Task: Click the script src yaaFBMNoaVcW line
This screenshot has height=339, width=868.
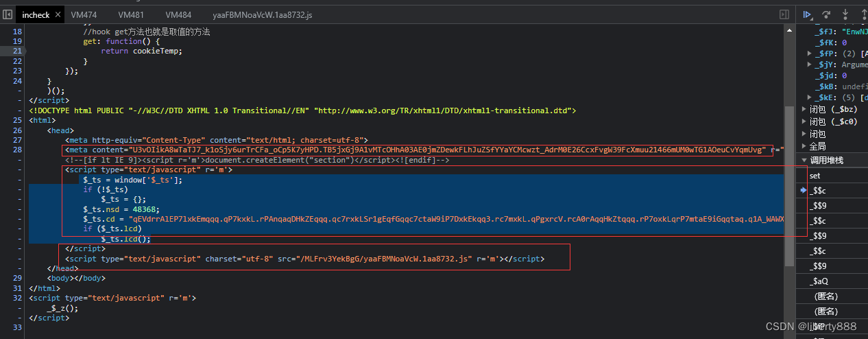Action: pyautogui.click(x=304, y=259)
